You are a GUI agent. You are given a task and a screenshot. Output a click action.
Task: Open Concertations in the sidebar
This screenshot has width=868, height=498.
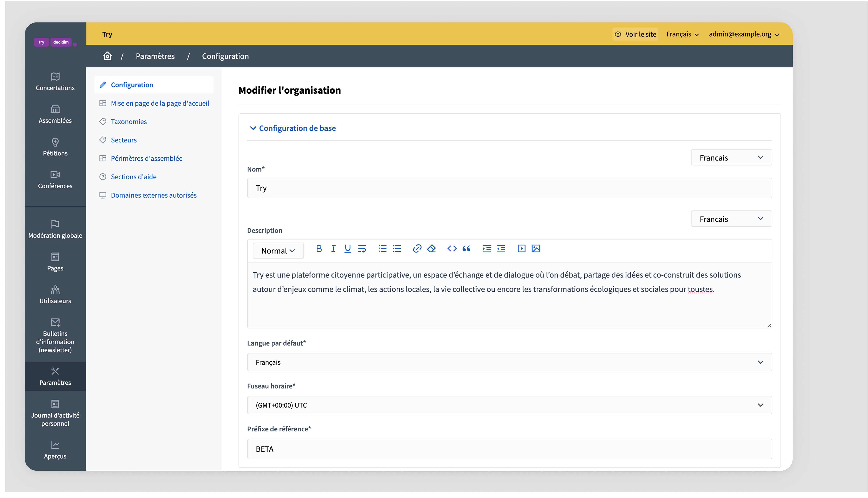[55, 81]
